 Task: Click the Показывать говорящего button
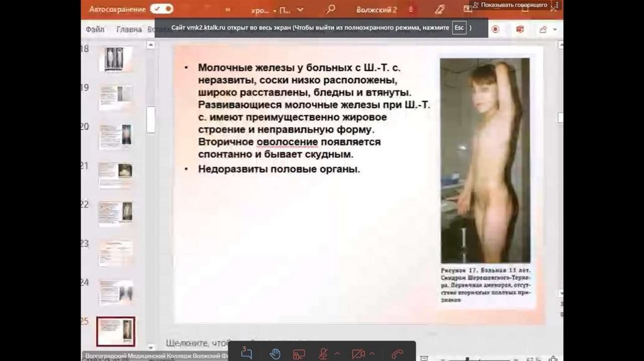[513, 5]
